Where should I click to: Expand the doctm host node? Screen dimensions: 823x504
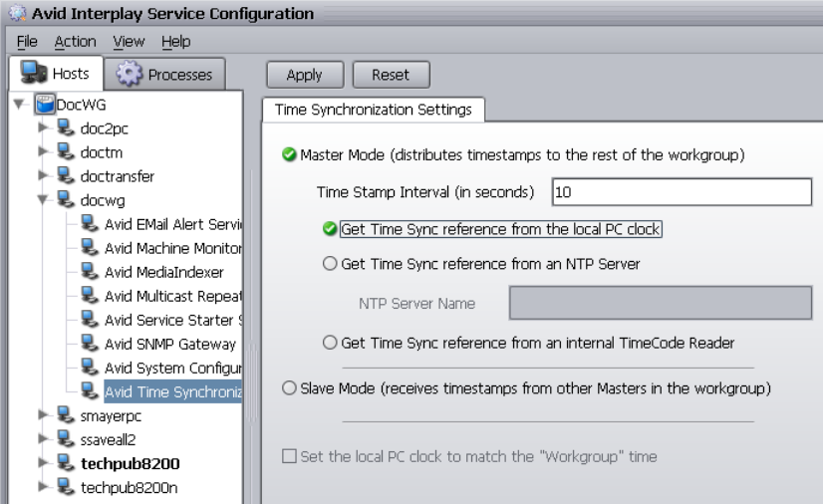coord(43,151)
